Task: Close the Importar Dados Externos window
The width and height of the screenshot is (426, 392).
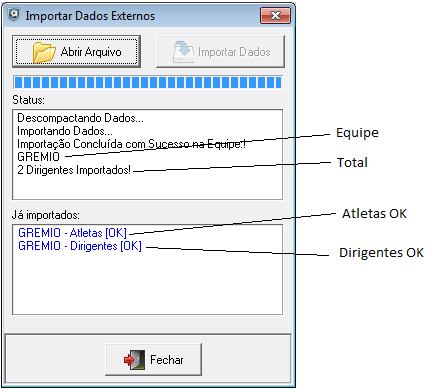Action: click(x=275, y=15)
